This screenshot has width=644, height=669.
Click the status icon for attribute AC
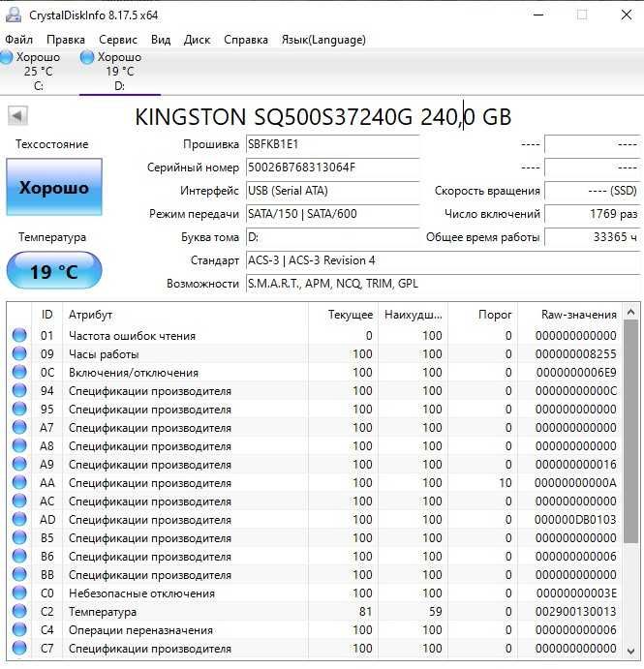19,501
